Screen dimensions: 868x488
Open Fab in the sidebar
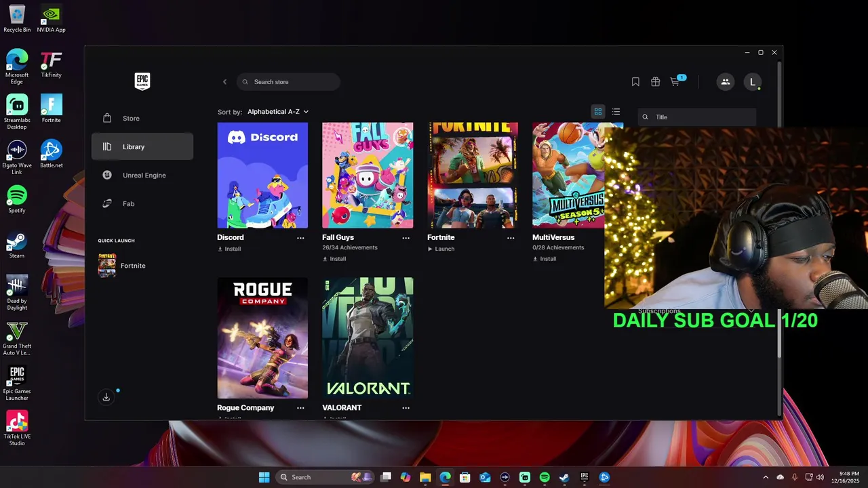[x=142, y=203]
